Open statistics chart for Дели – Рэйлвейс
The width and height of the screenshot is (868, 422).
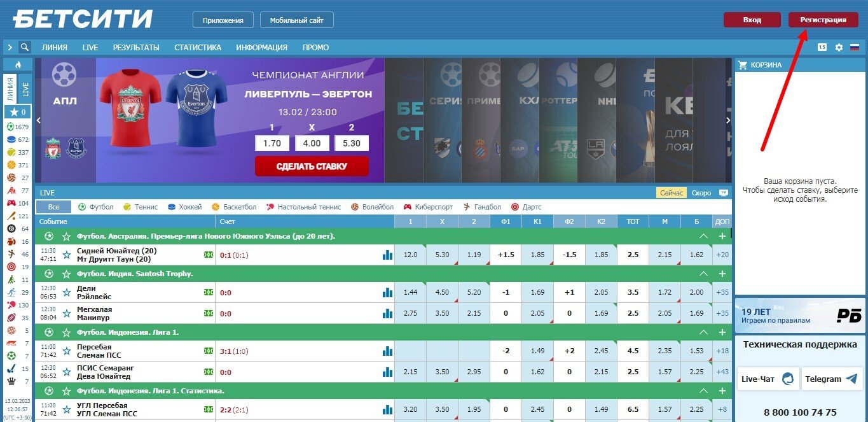[387, 293]
